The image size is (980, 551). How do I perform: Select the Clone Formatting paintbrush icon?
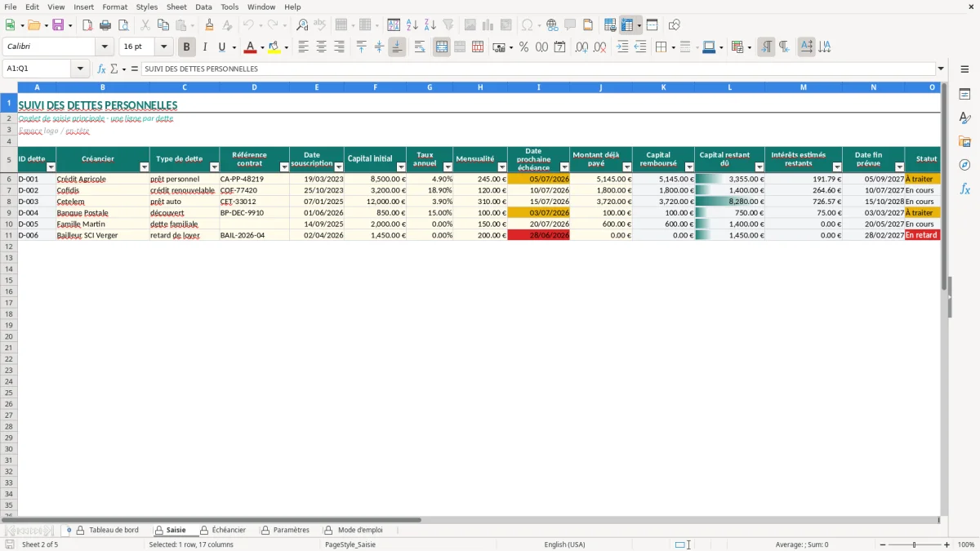click(x=210, y=25)
